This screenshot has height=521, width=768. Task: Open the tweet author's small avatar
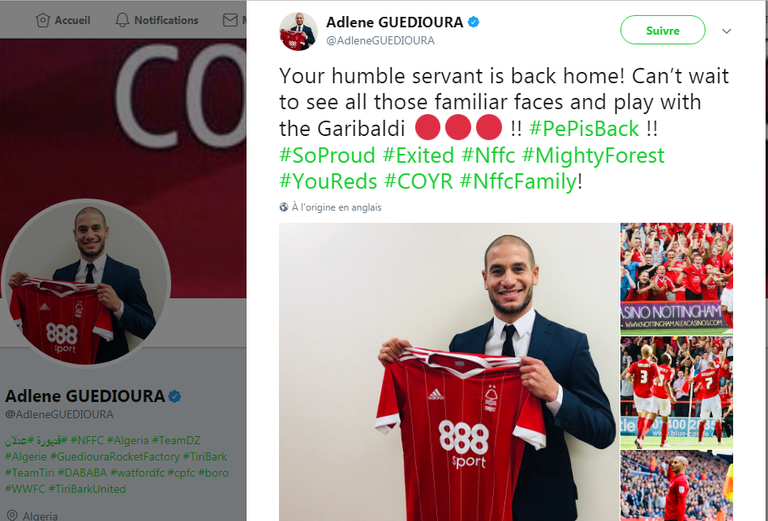[x=298, y=31]
